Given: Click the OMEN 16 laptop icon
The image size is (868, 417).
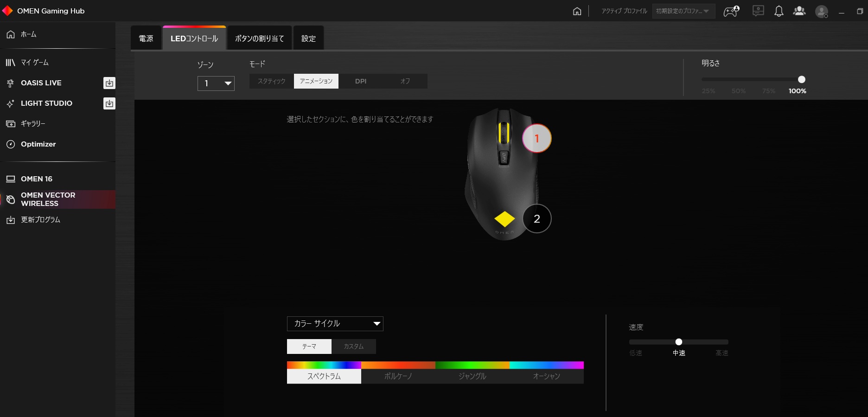Looking at the screenshot, I should (x=10, y=179).
